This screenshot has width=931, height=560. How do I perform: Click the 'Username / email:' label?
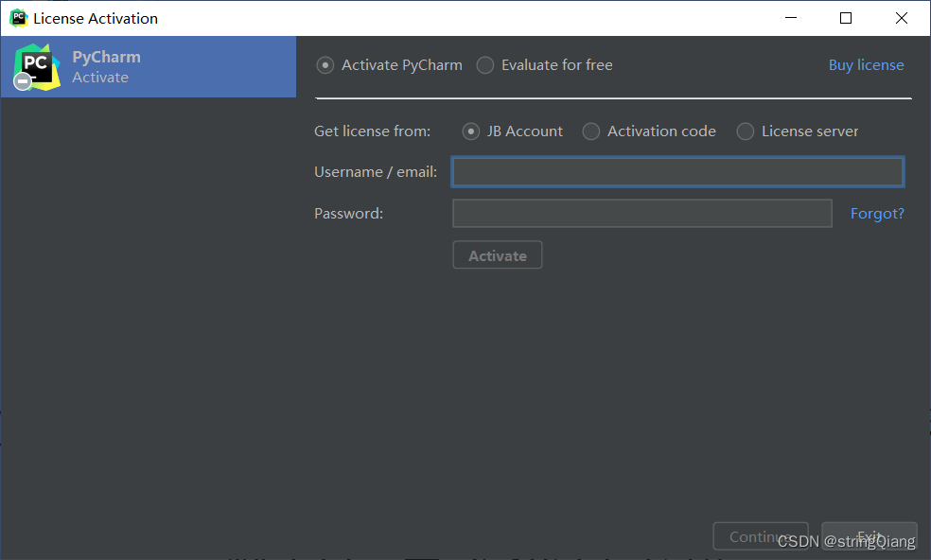(376, 172)
